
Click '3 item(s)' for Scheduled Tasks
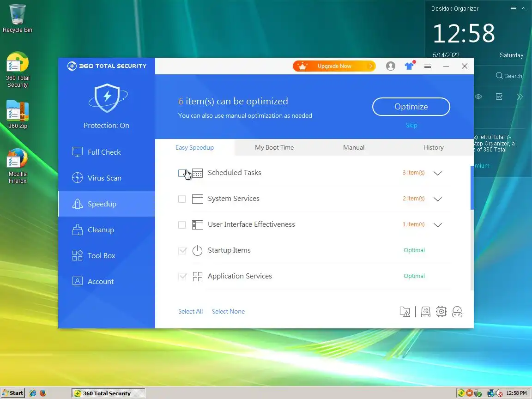tap(413, 172)
